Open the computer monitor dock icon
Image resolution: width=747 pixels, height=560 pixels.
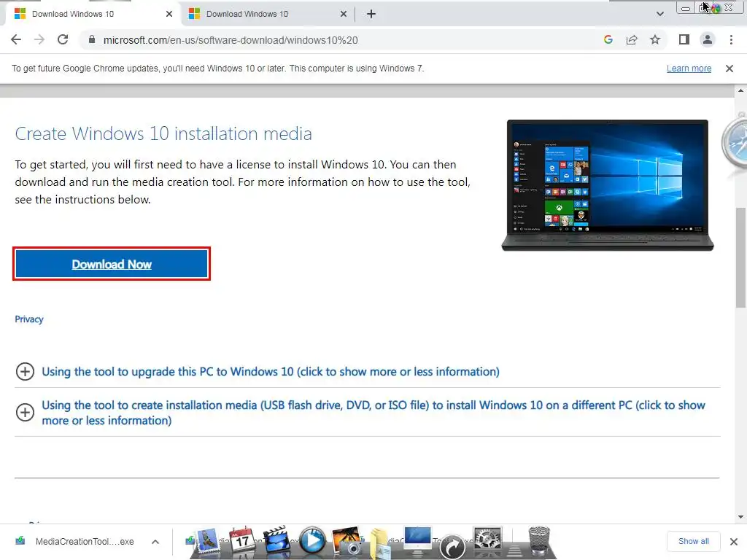point(417,541)
